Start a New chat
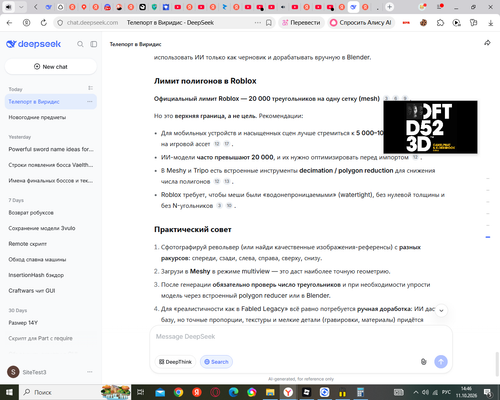 click(x=51, y=67)
